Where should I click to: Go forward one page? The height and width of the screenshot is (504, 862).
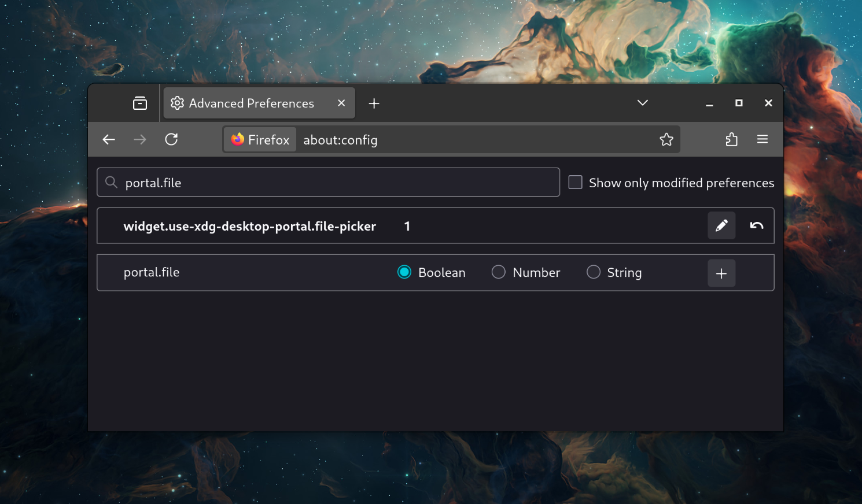click(x=140, y=139)
